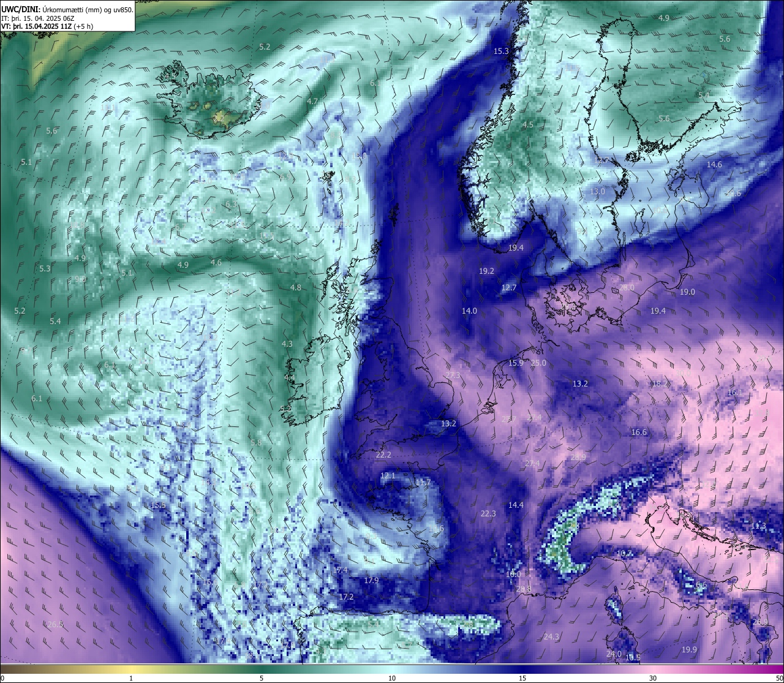Viewport: 784px width, 683px height.
Task: Select the 4.6 value label
Action: (216, 263)
